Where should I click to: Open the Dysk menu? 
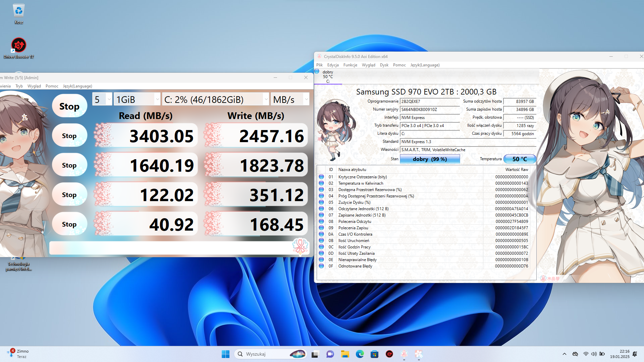[x=384, y=65]
